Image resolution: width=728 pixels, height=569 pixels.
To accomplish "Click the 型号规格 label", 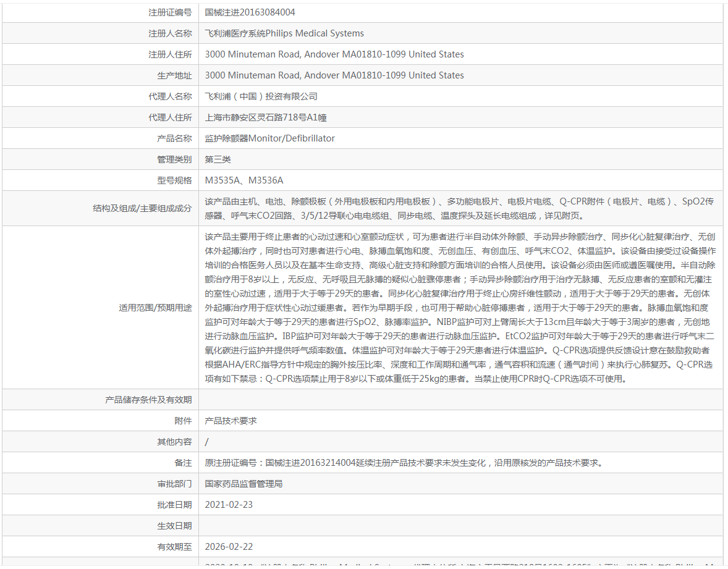I will 174,180.
